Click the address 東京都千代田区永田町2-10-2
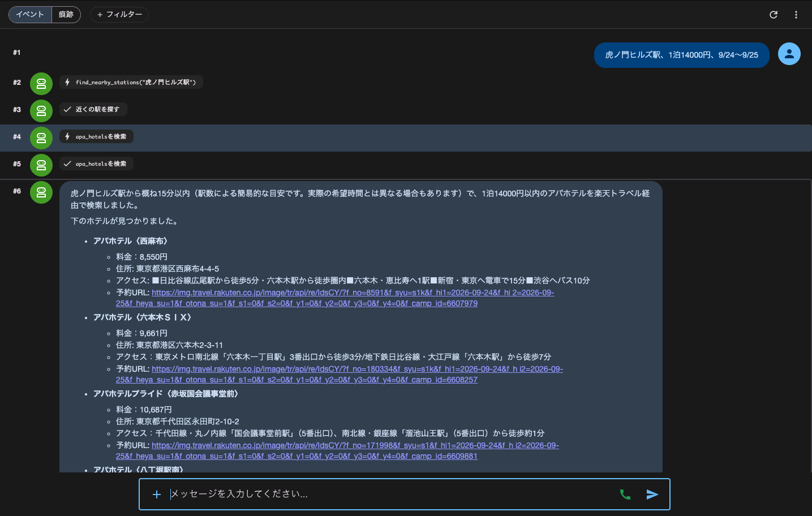Screen dimensions: 812x516 coord(188,422)
